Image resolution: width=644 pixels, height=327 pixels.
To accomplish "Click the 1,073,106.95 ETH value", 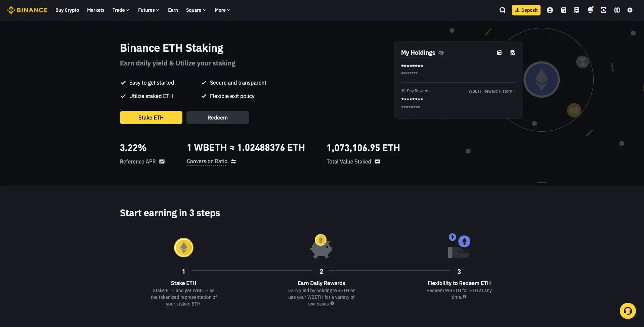I will point(363,148).
